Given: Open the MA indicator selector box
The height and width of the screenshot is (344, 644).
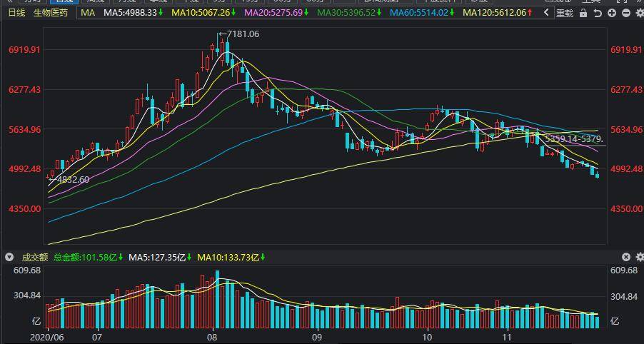Looking at the screenshot, I should pos(87,13).
